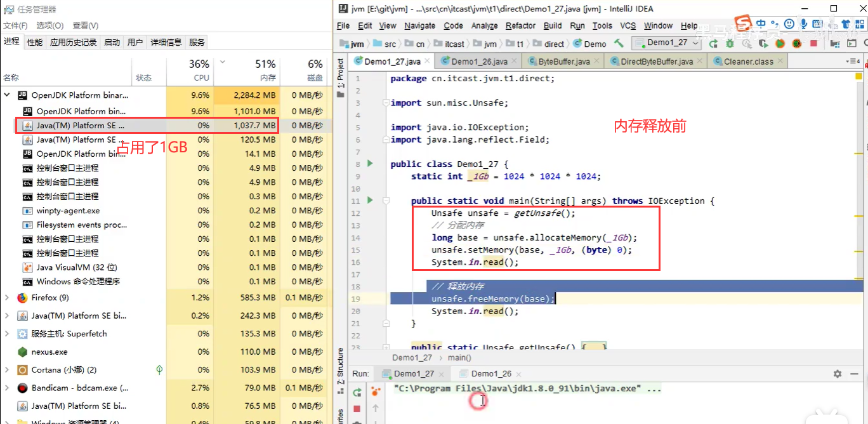The width and height of the screenshot is (868, 424).
Task: Click the run gutter arrow beside class Demo1_27
Action: click(x=370, y=164)
